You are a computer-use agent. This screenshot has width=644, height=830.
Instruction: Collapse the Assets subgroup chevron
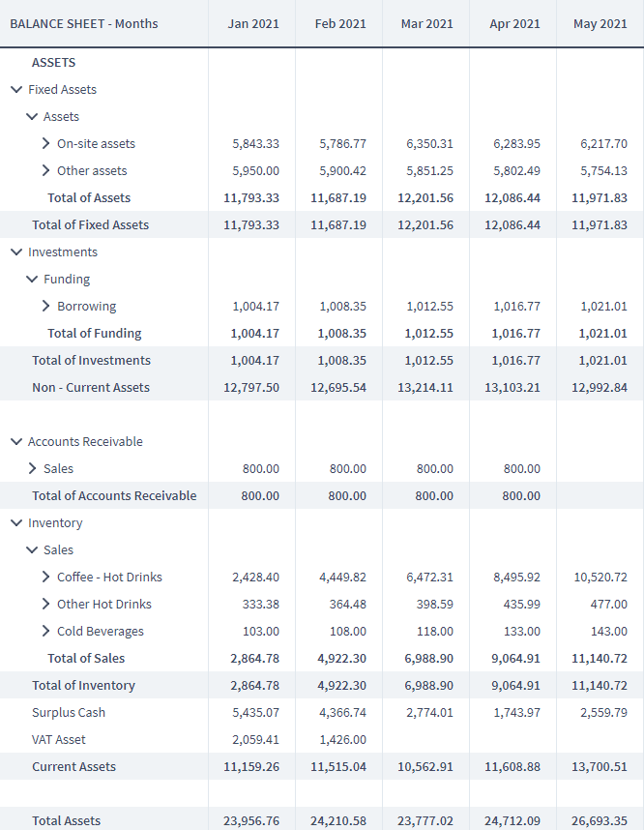pyautogui.click(x=32, y=116)
